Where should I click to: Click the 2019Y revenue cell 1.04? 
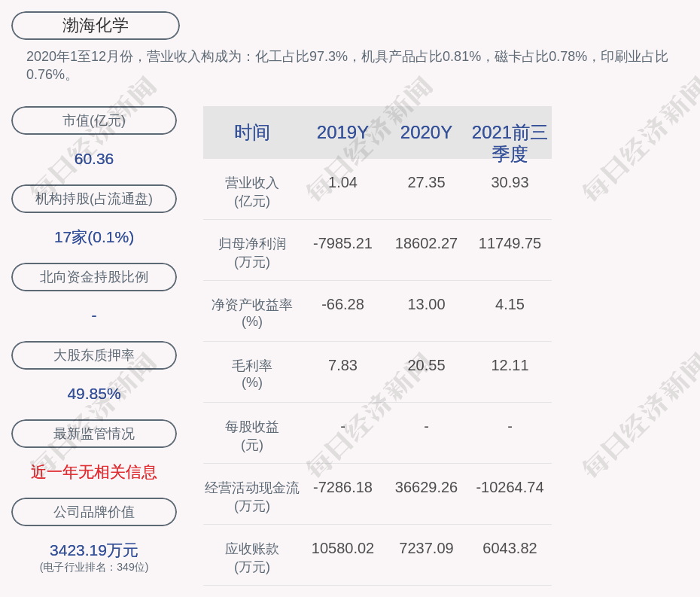[x=343, y=183]
